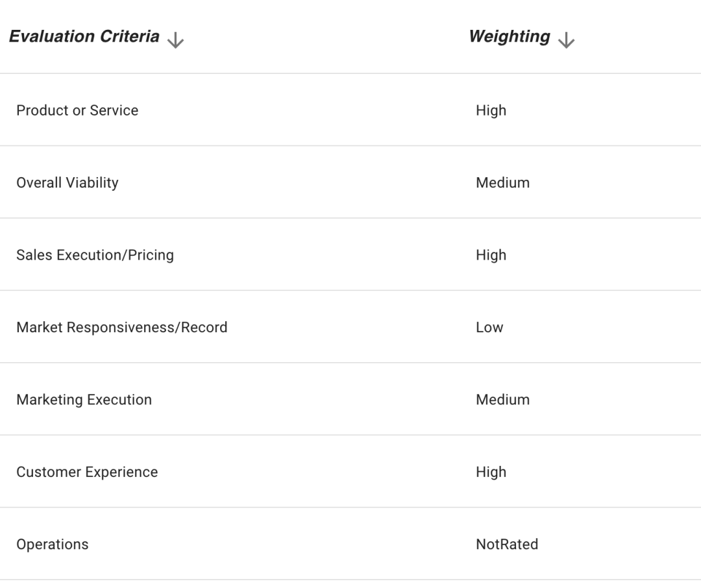Image resolution: width=701 pixels, height=588 pixels.
Task: Select the Overall Viability criteria cell
Action: point(68,182)
